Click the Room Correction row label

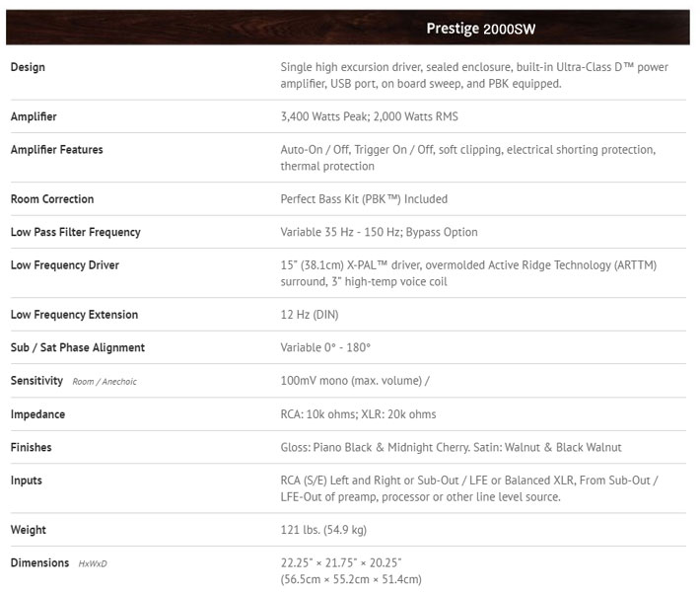tap(52, 199)
